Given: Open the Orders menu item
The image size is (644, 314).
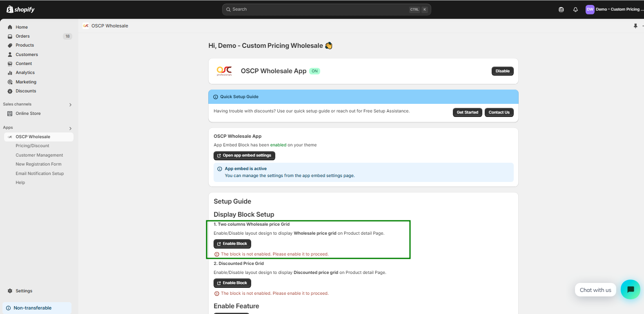Looking at the screenshot, I should click(23, 36).
